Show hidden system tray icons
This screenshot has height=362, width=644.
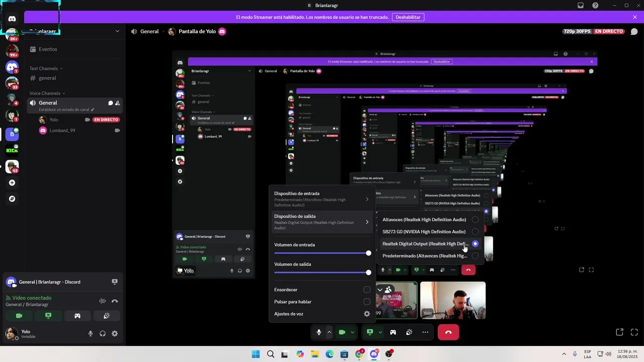(563, 354)
